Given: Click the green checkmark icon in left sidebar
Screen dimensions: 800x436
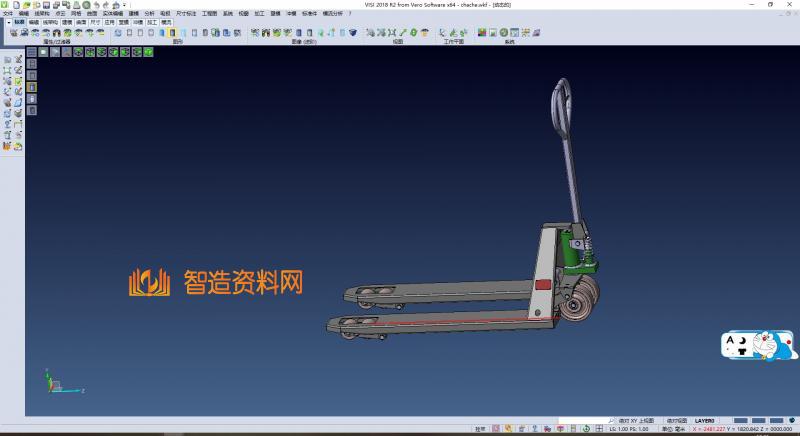Looking at the screenshot, I should pos(18,81).
